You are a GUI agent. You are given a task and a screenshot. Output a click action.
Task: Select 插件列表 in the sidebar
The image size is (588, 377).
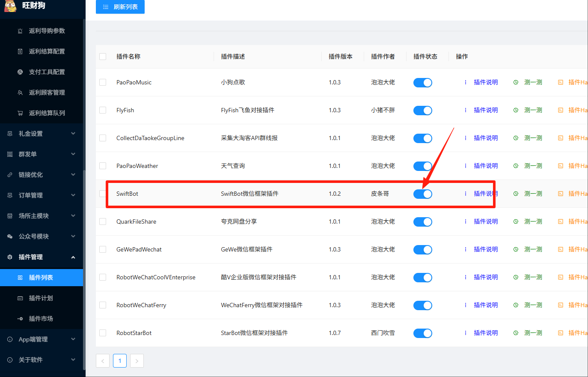pyautogui.click(x=41, y=278)
